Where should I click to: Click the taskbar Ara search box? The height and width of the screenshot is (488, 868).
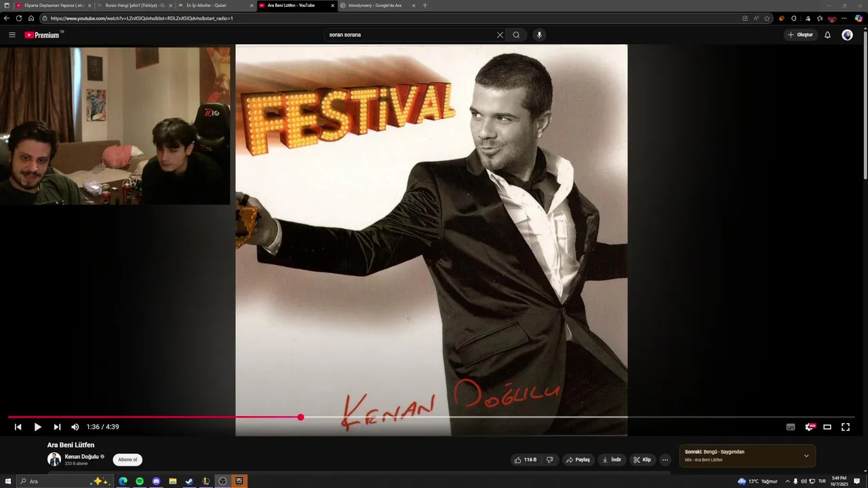click(64, 481)
